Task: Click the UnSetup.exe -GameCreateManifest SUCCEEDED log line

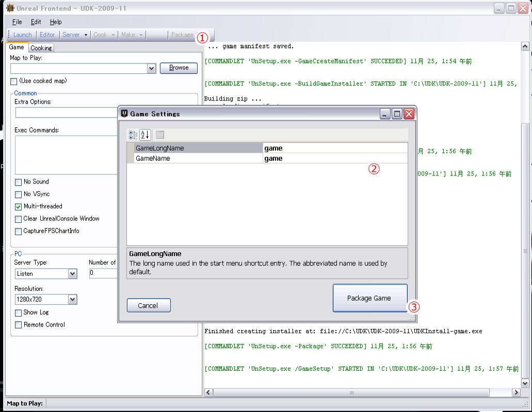Action: [x=338, y=61]
